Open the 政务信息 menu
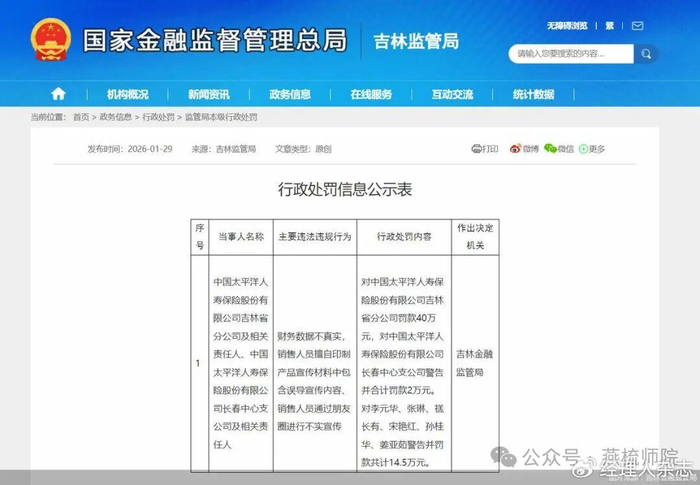The image size is (700, 485). point(290,94)
